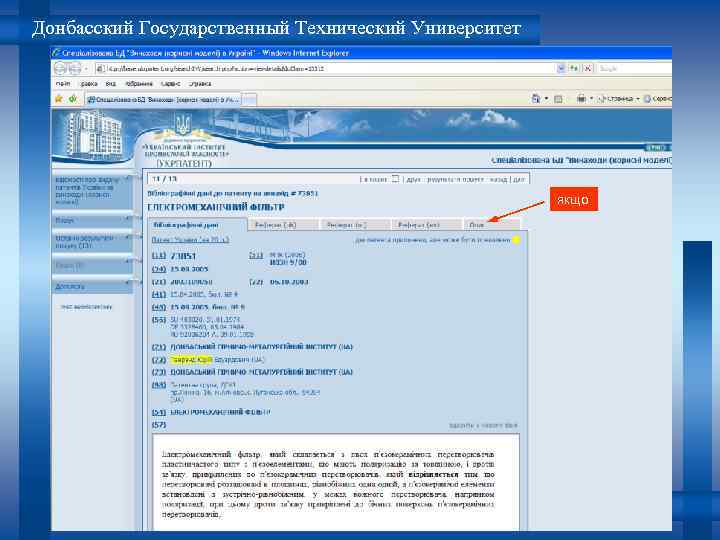The height and width of the screenshot is (540, 720).
Task: Click the browser Forward arrow button
Action: [x=74, y=68]
